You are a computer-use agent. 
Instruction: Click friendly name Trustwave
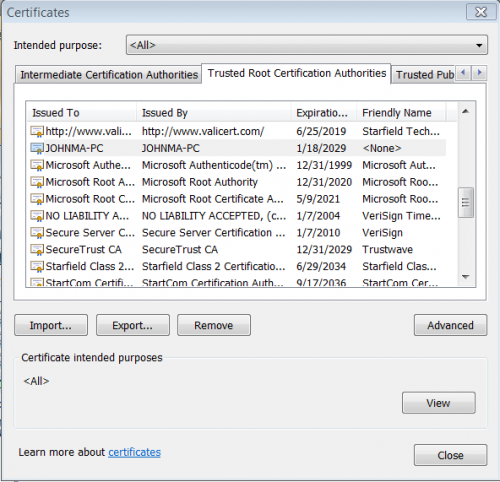point(387,250)
